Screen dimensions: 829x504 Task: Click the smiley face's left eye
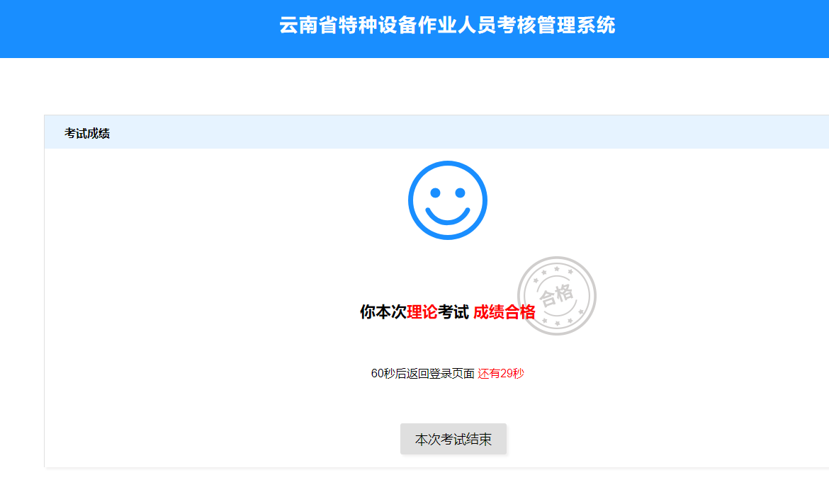pos(435,193)
